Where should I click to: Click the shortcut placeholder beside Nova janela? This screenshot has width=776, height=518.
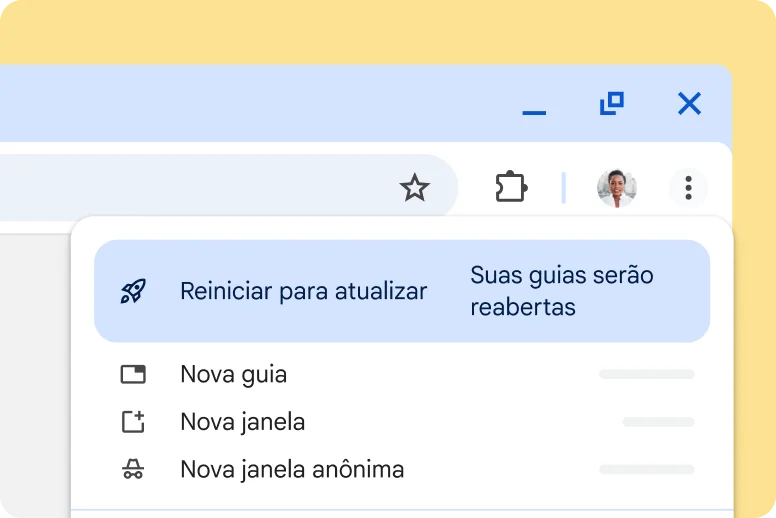[658, 422]
